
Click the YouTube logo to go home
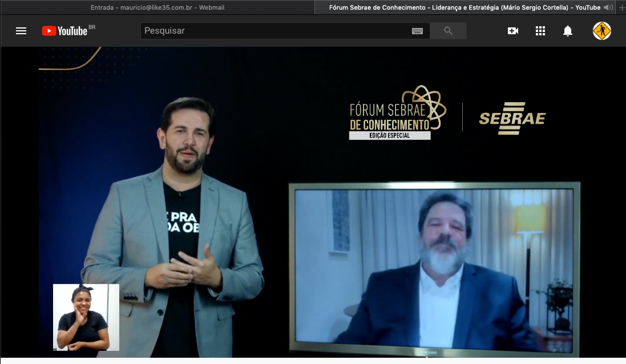click(65, 31)
